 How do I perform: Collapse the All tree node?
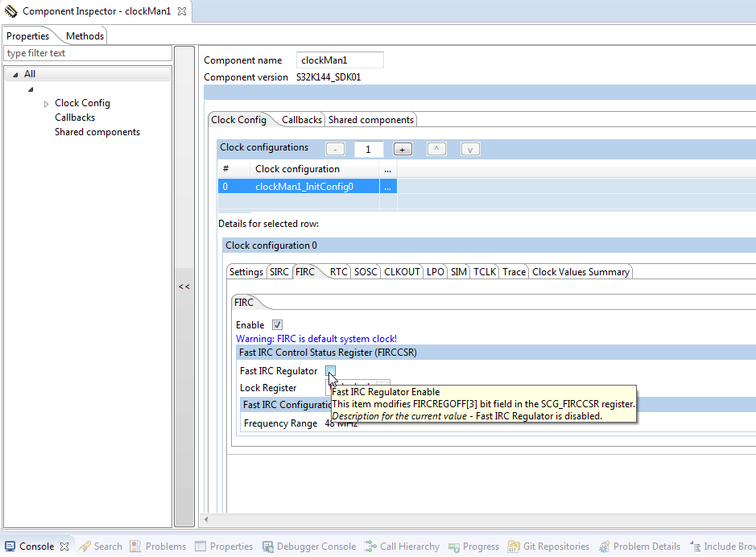[x=16, y=74]
